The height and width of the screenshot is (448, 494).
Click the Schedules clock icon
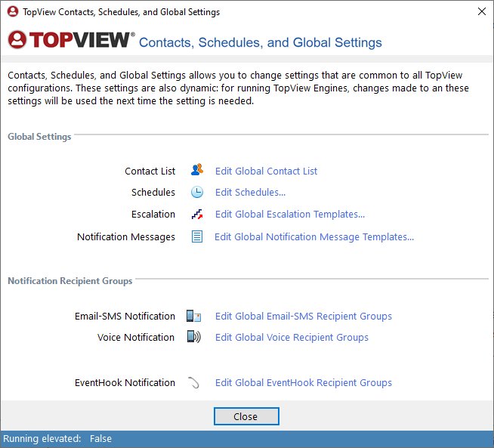click(x=197, y=192)
